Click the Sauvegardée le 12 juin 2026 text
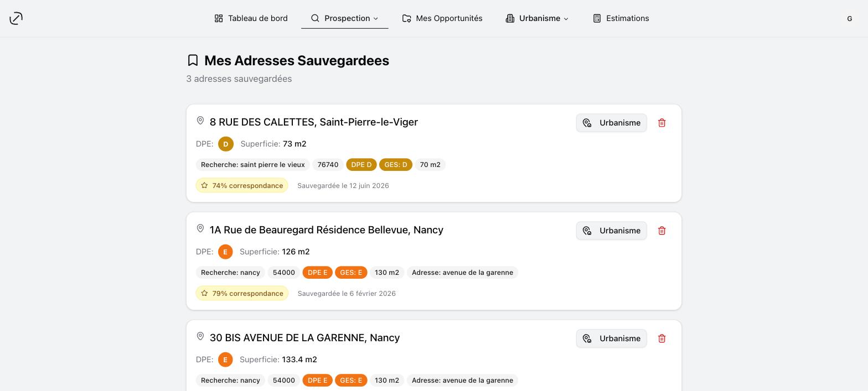This screenshot has height=391, width=868. tap(343, 186)
